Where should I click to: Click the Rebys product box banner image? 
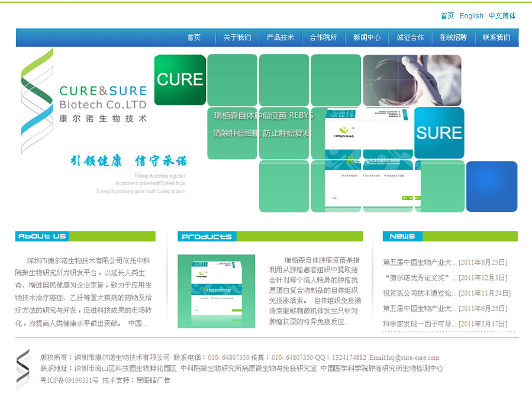[x=373, y=158]
